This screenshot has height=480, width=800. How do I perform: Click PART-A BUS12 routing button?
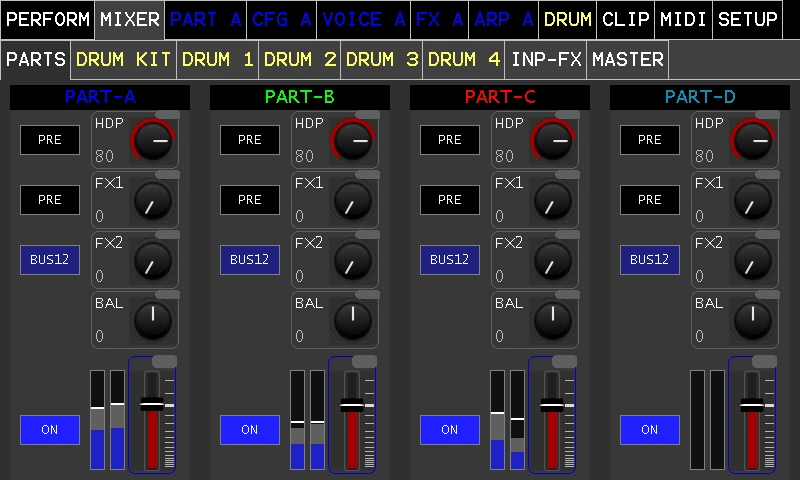tap(50, 260)
